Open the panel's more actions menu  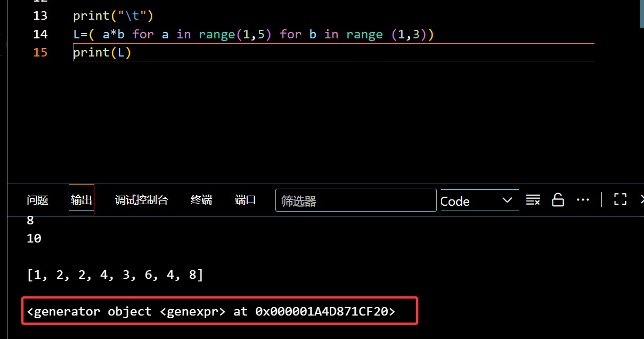pos(583,200)
